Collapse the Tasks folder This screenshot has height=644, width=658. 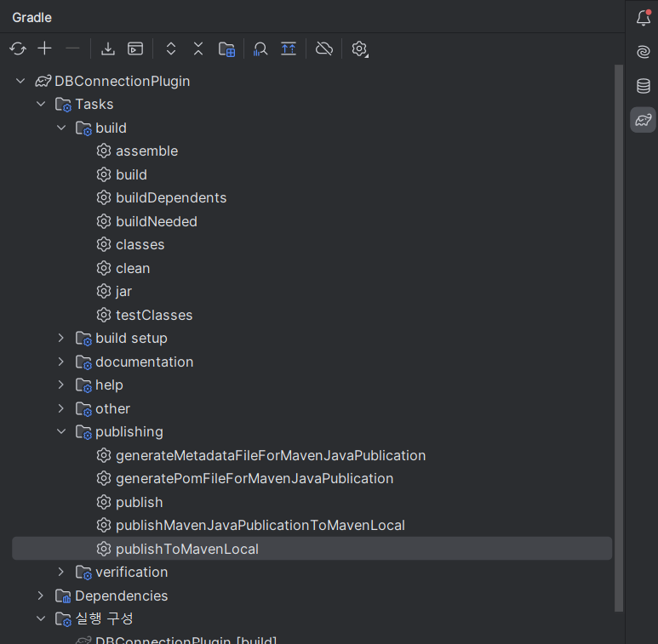click(41, 104)
